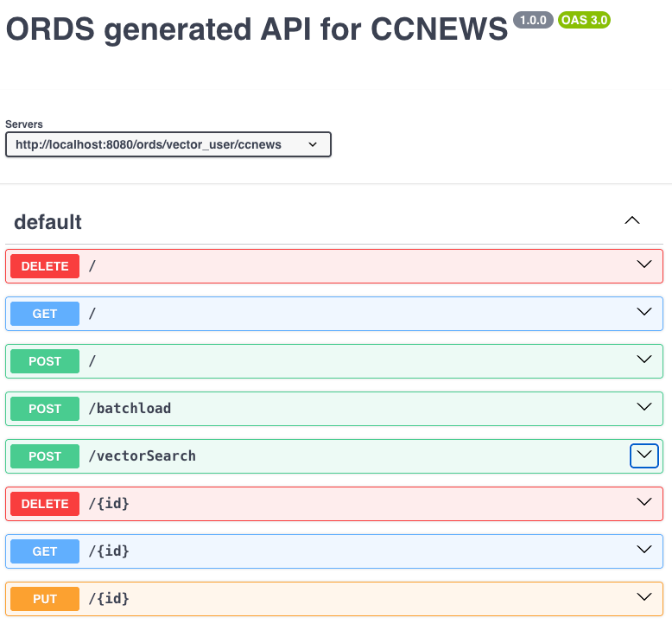Click the default tag heading

(48, 222)
